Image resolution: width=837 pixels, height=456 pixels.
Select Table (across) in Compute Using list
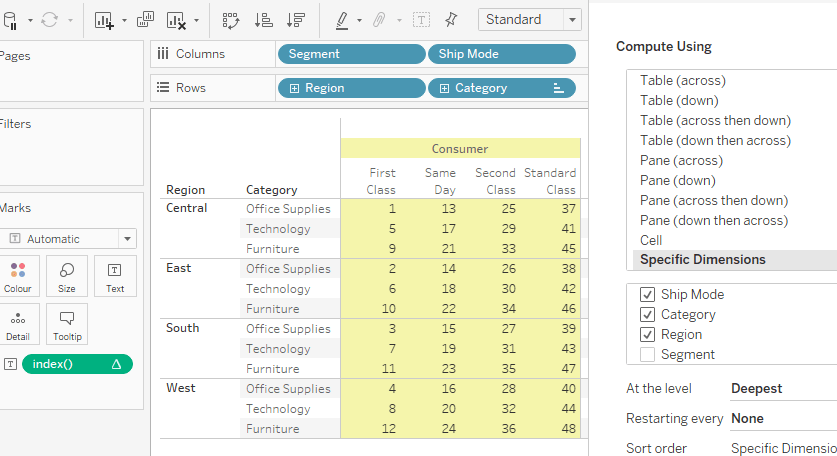pyautogui.click(x=682, y=80)
